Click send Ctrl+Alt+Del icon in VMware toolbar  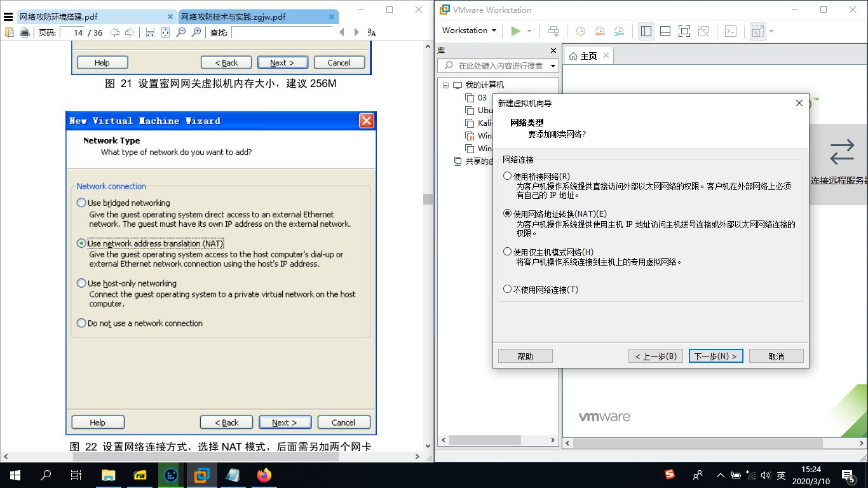pos(553,30)
